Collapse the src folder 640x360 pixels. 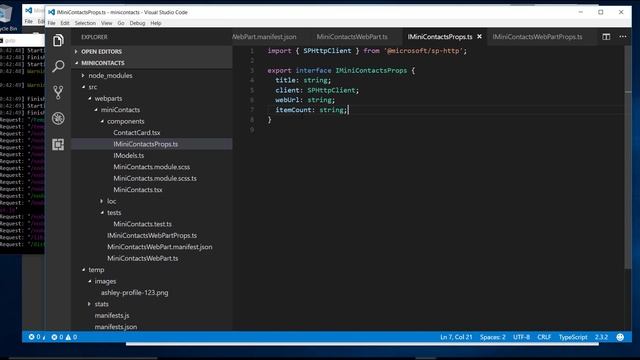tap(93, 87)
